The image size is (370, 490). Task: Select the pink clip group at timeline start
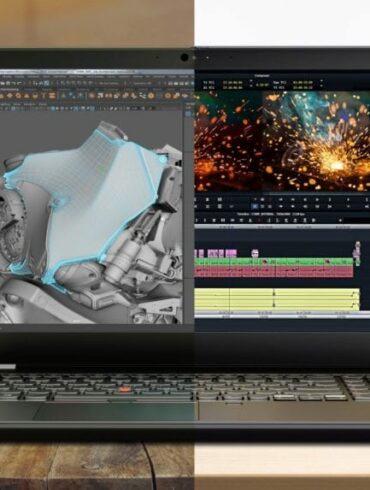[216, 253]
